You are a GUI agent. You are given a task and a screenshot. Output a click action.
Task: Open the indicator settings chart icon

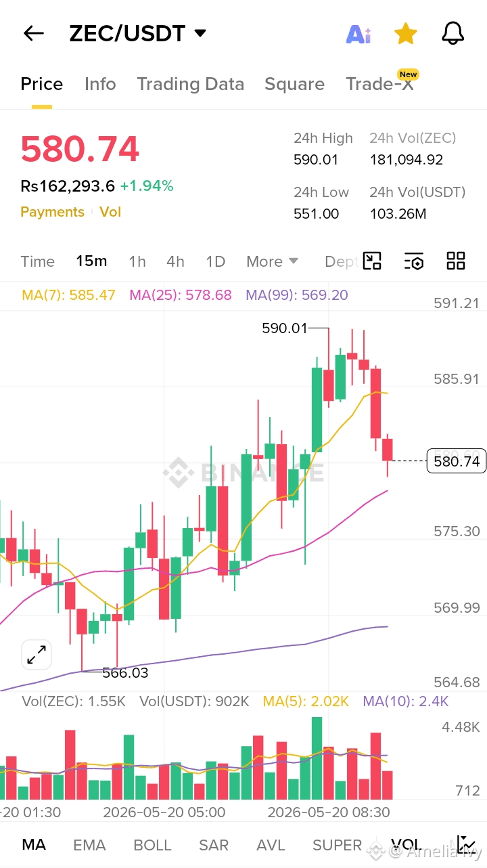pyautogui.click(x=465, y=844)
